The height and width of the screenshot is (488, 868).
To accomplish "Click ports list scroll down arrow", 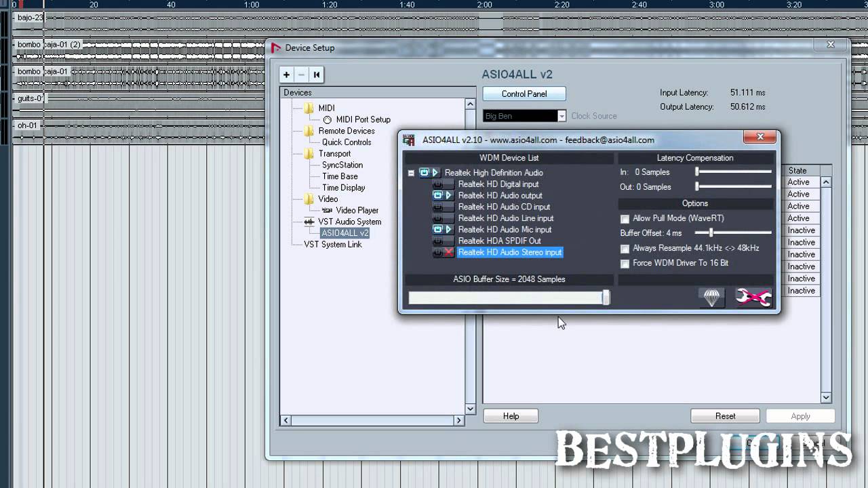I will 826,398.
